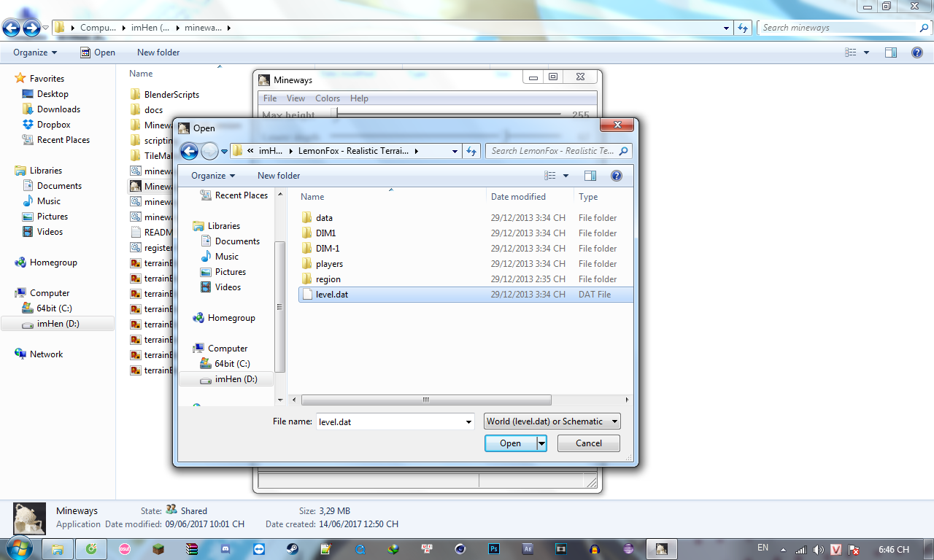
Task: Expand the File name history dropdown
Action: 469,421
